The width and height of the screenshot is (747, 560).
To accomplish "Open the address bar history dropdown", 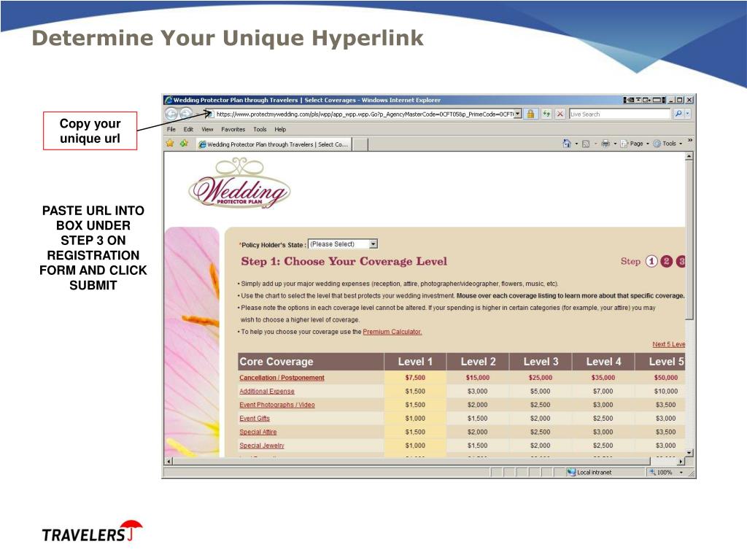I will 518,114.
